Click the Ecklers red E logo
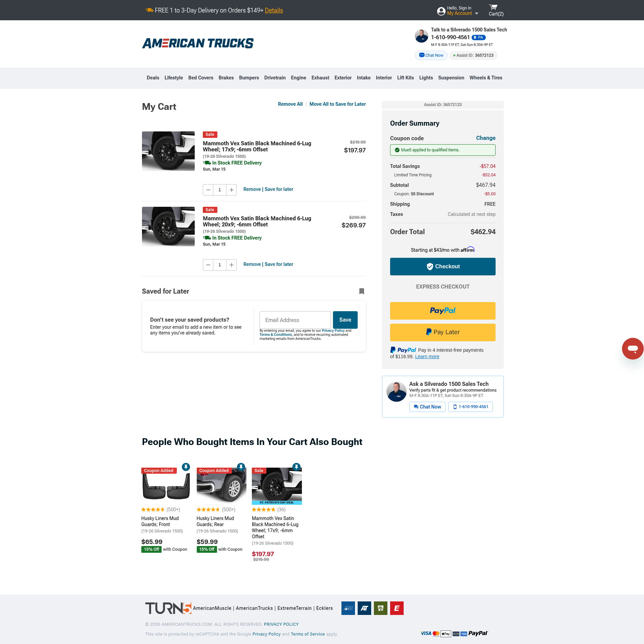The width and height of the screenshot is (644, 644). 397,608
